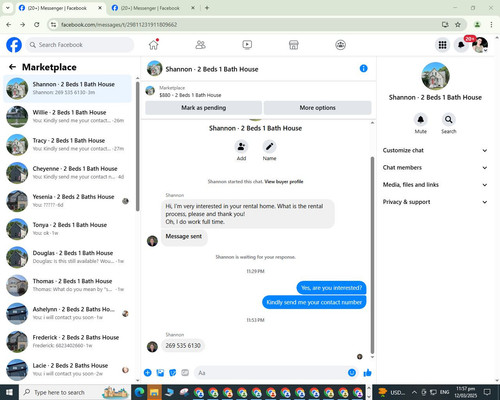Image resolution: width=500 pixels, height=400 pixels.
Task: Click the conversation list scrollbar
Action: point(137,146)
